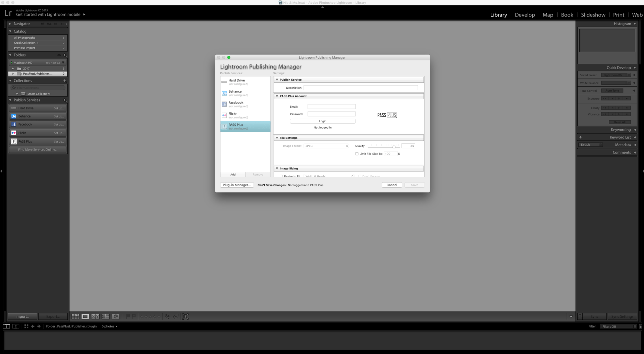Click the Quality value field showing 85
Image resolution: width=644 pixels, height=354 pixels.
pyautogui.click(x=408, y=146)
